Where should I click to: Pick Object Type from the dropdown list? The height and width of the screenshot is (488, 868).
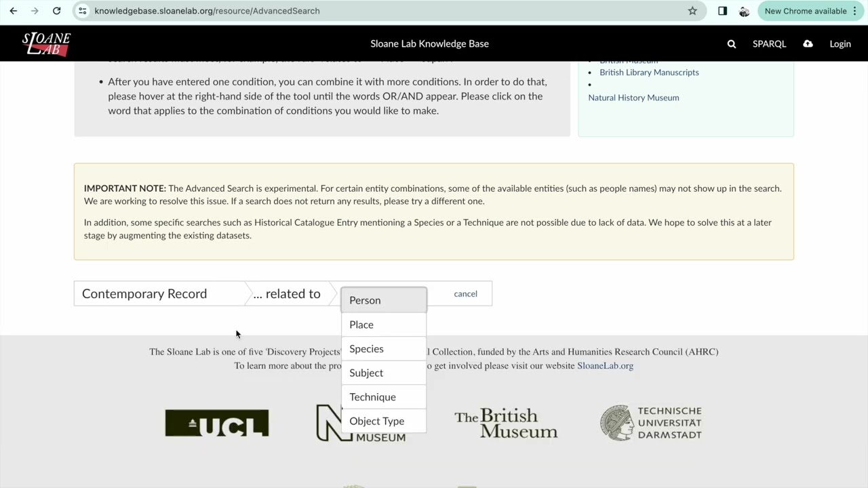384,421
